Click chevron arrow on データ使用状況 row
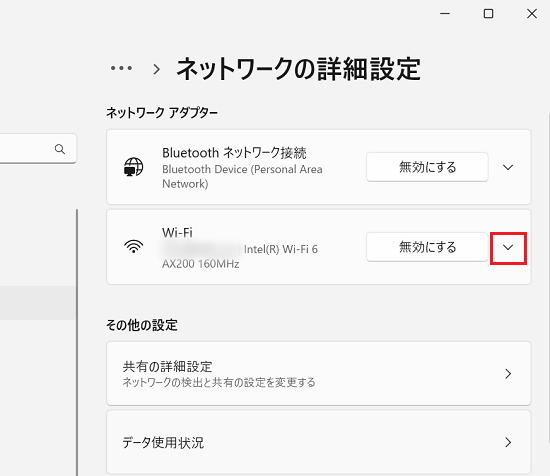Screen dimensions: 550x476 (x=508, y=442)
